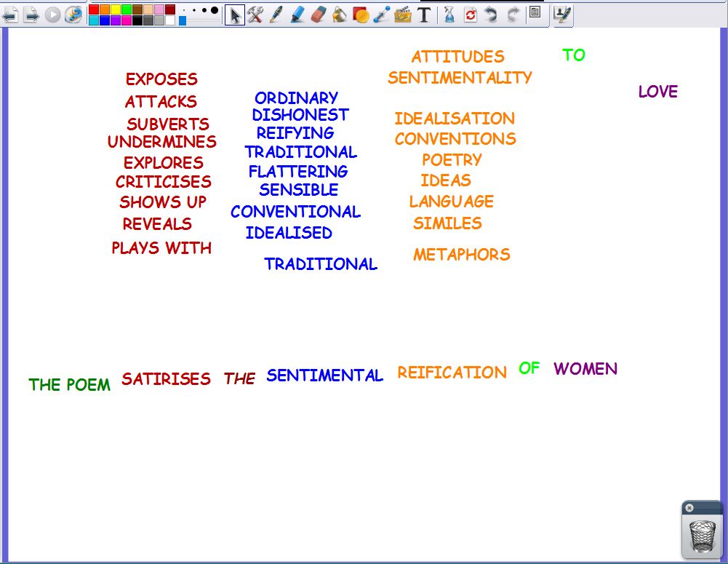Open the Shapes tool
Viewport: 728px width, 564px height.
361,15
